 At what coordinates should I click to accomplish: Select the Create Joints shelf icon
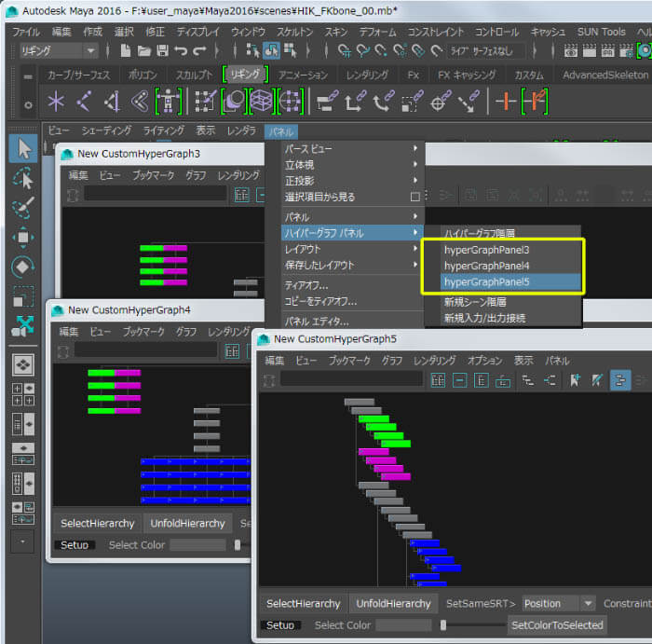tap(85, 101)
